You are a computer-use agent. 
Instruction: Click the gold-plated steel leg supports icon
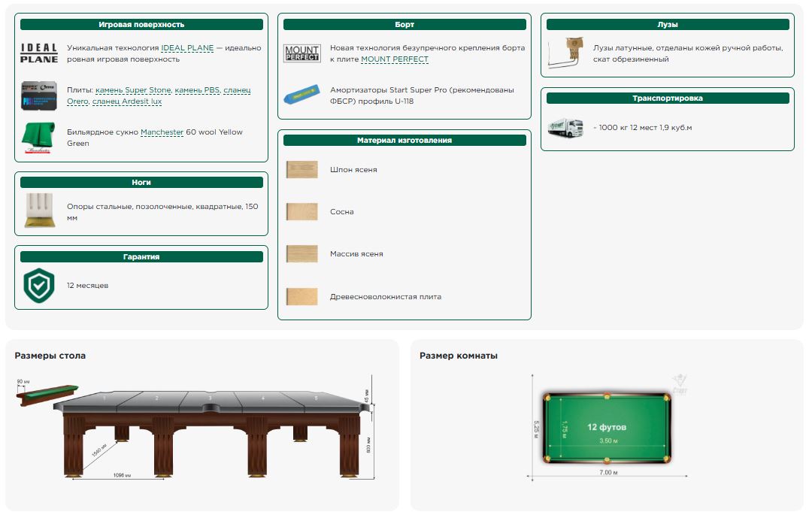point(38,211)
